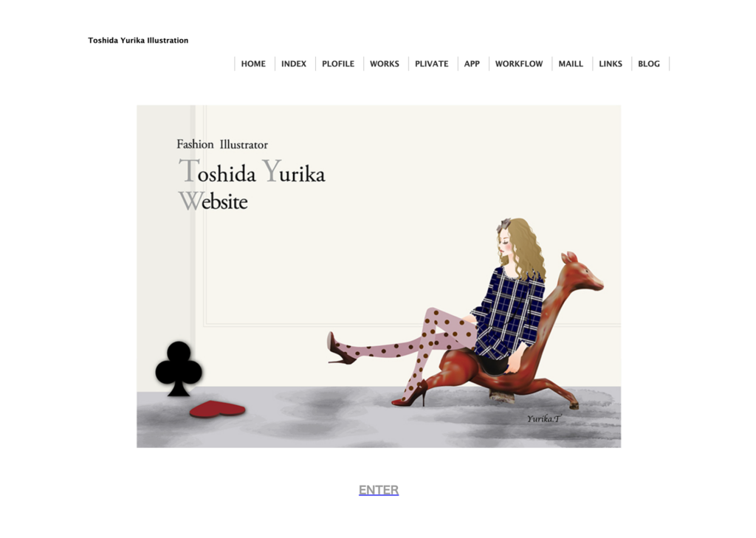Go to the LINKS page
The height and width of the screenshot is (538, 756).
pos(611,63)
